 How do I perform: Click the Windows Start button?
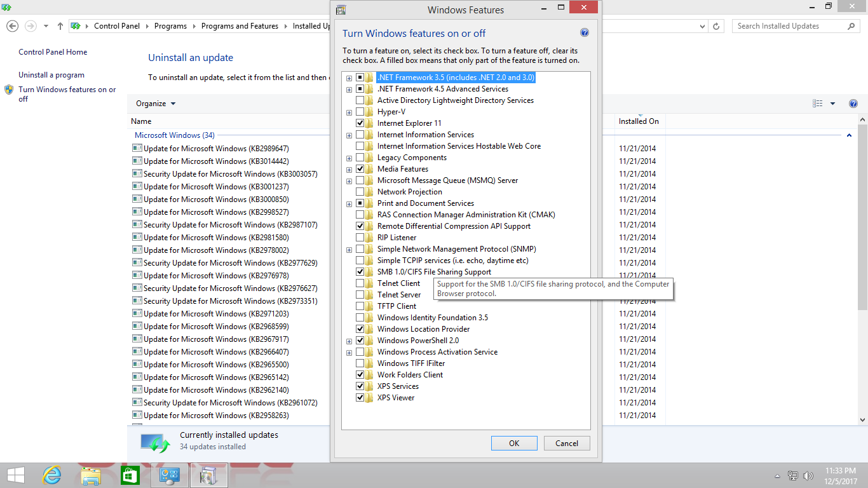[x=15, y=475]
